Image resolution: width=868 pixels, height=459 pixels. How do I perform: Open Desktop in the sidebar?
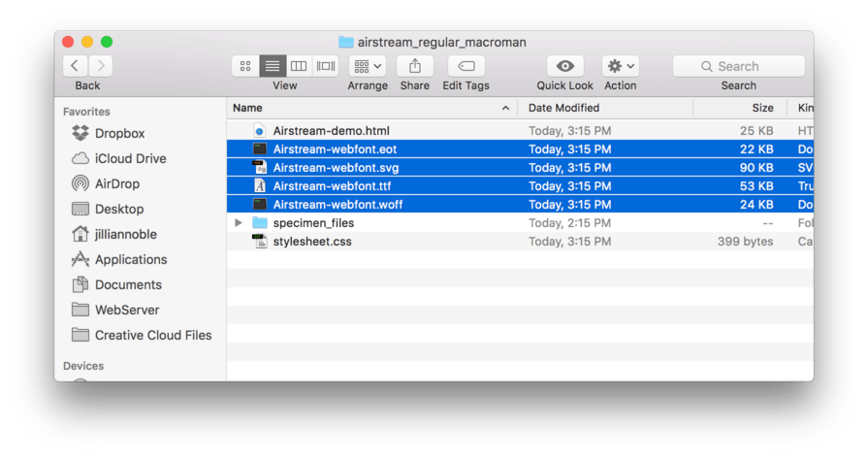[x=119, y=209]
